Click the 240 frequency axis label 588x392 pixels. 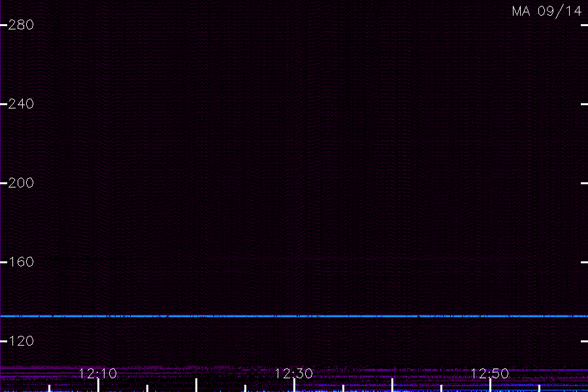(21, 104)
